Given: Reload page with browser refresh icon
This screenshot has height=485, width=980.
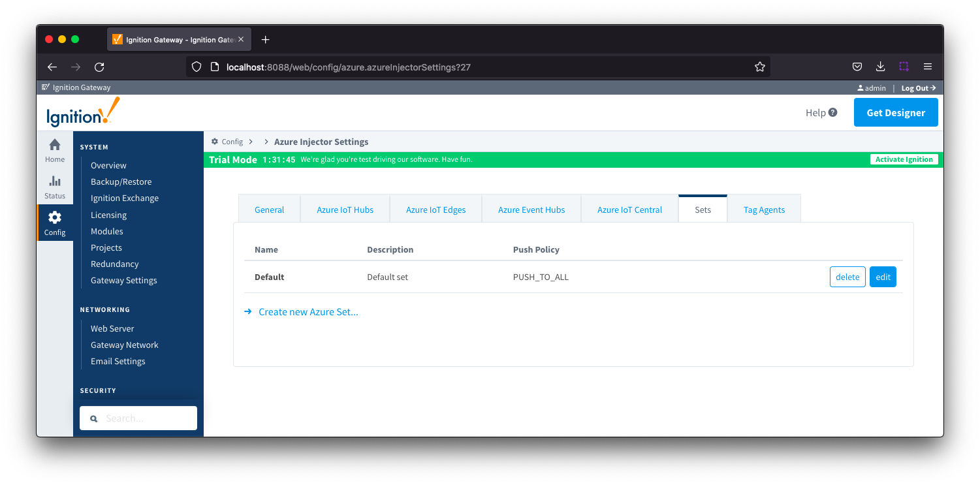Looking at the screenshot, I should 99,67.
